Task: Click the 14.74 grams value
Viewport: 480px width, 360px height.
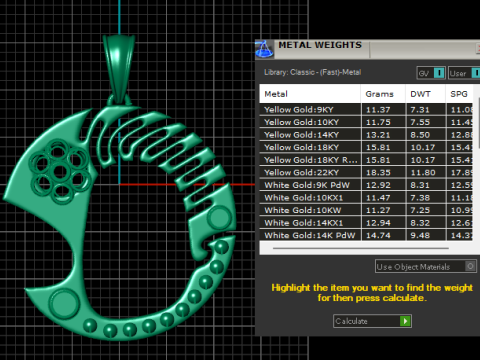Action: click(x=378, y=235)
